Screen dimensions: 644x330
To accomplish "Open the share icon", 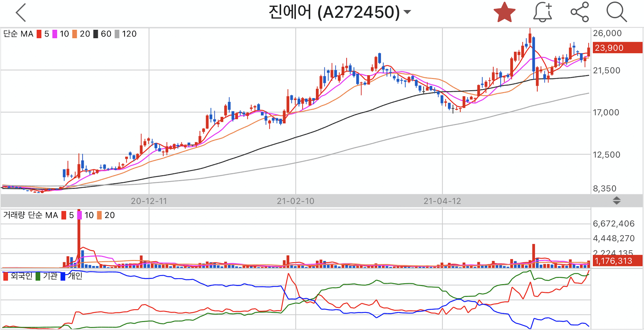I will pos(580,12).
